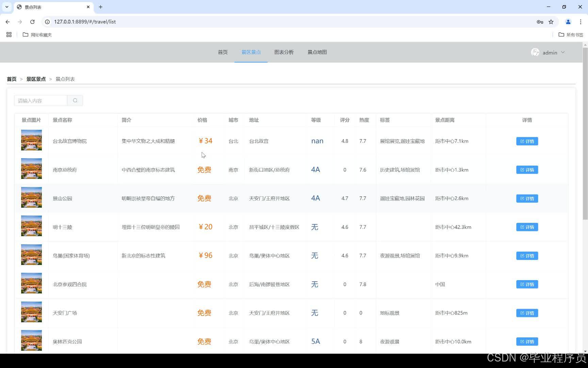
Task: Click the 明十三陵 thumbnail image
Action: (x=31, y=226)
